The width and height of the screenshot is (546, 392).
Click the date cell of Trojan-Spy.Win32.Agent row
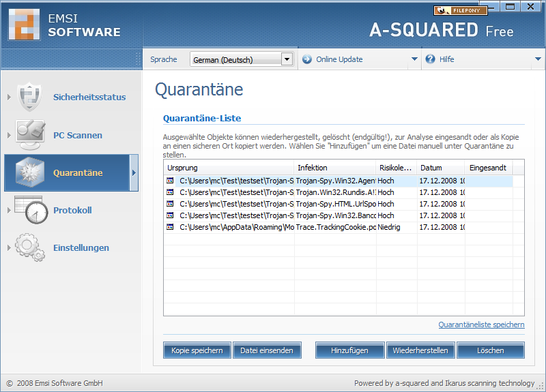tap(442, 181)
